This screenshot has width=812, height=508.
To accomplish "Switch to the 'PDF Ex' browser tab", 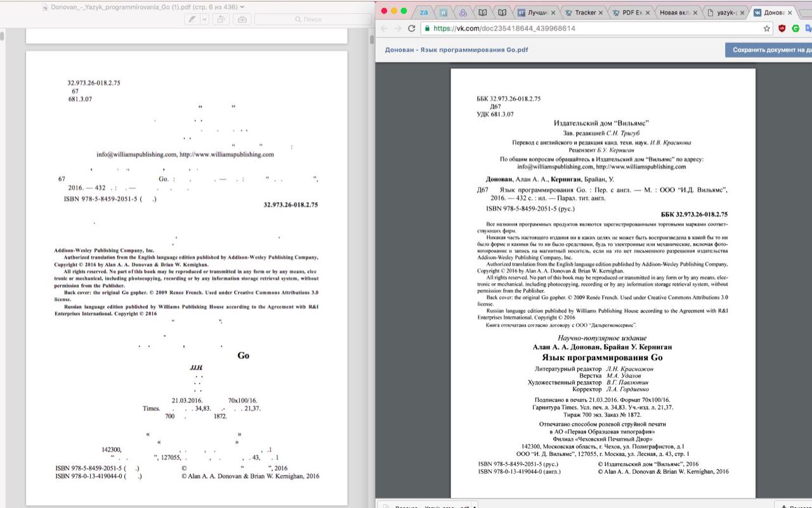I will (631, 12).
